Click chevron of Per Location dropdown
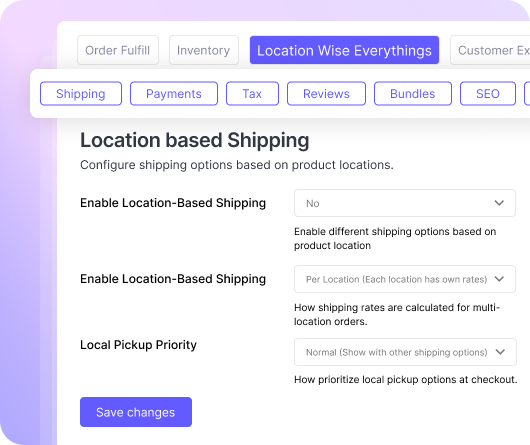 pos(499,279)
